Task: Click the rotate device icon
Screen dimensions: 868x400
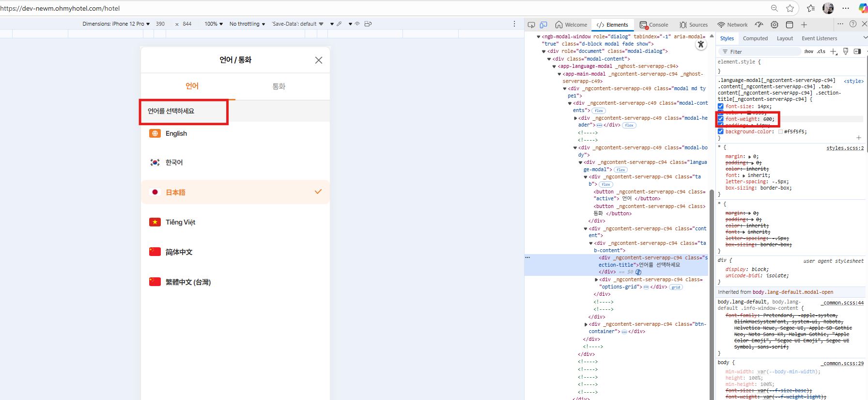Action: point(368,24)
